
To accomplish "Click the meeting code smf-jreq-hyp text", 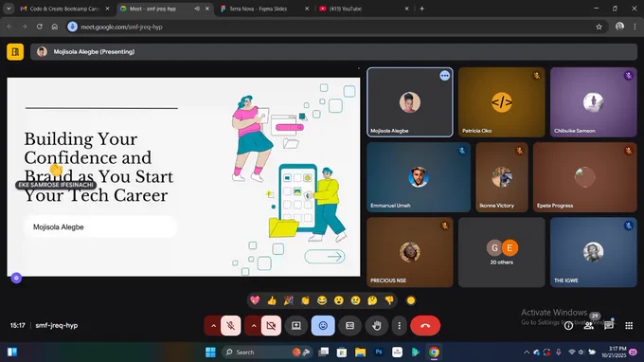I will tap(57, 325).
